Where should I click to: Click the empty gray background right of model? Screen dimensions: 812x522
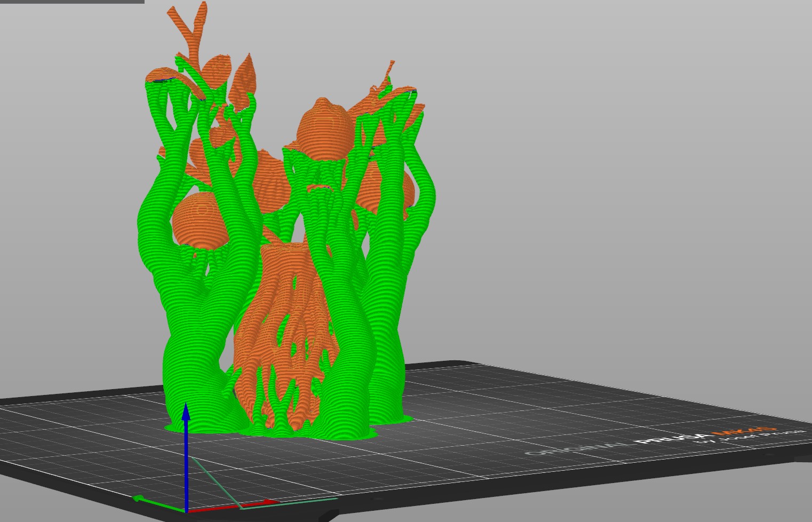(x=614, y=187)
